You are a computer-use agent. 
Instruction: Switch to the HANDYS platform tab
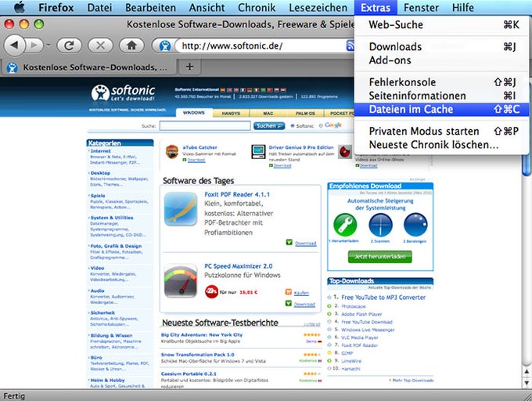point(231,113)
